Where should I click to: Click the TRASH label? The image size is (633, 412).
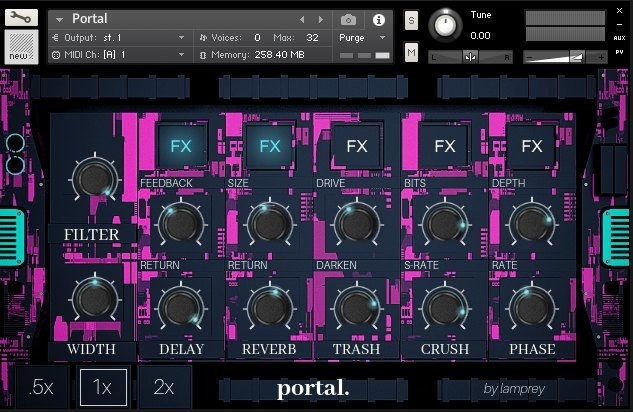coord(356,349)
